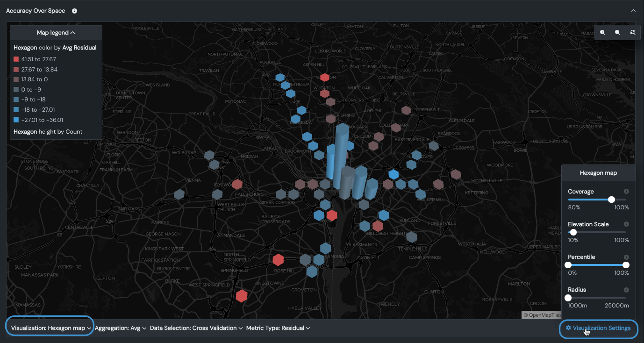Screen dimensions: 644x343
Task: Click the Percentile info icon
Action: coord(626,257)
